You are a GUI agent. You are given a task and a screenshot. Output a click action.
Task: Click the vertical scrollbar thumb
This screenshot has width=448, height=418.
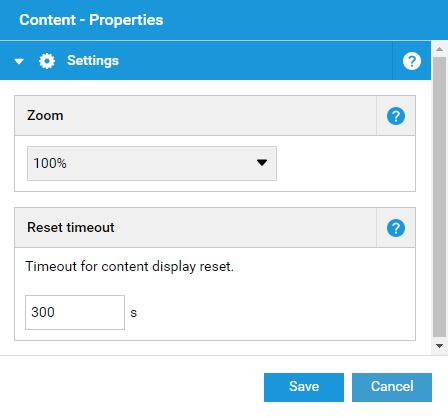point(439,197)
